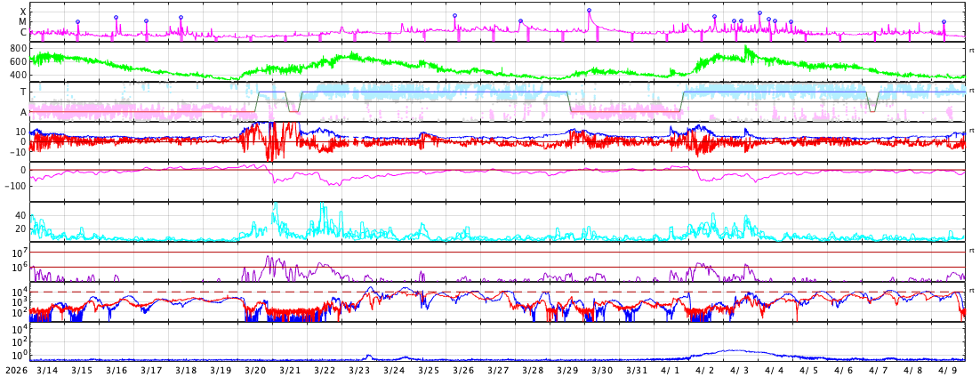Click the '3/26' date label
Screen dimensions: 980x377
click(463, 370)
